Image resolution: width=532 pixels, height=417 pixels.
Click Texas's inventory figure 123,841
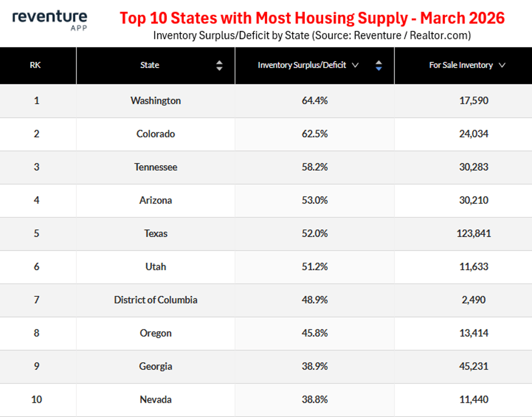(x=473, y=234)
